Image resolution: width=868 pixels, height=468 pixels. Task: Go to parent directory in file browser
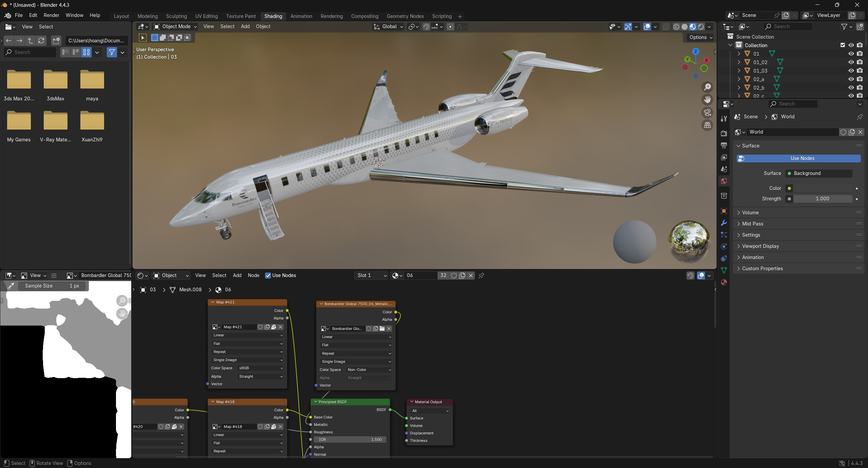point(30,41)
